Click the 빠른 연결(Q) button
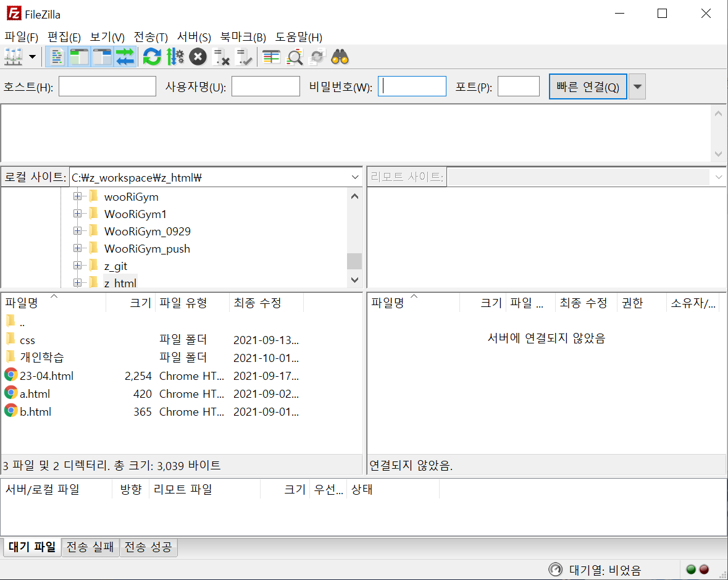Image resolution: width=728 pixels, height=580 pixels. 588,86
